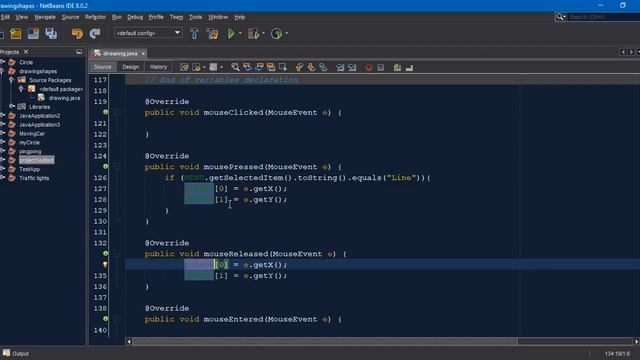Click the Uncomment editor toolbar icon
The height and width of the screenshot is (360, 640).
pos(409,67)
